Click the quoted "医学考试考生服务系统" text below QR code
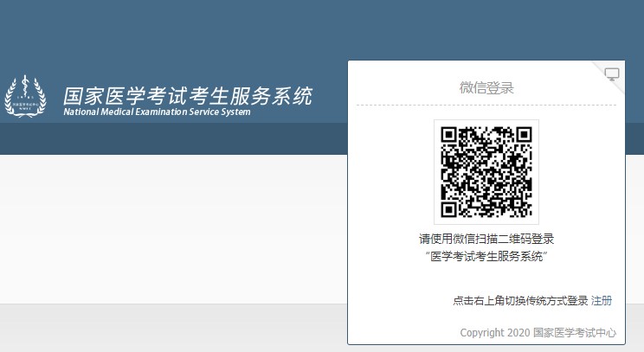Viewport: 644px width, 352px height. click(x=486, y=257)
